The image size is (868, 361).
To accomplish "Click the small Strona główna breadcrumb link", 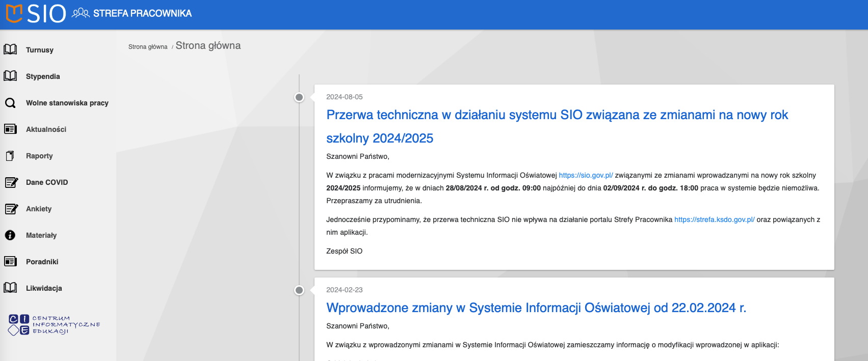I will tap(148, 47).
